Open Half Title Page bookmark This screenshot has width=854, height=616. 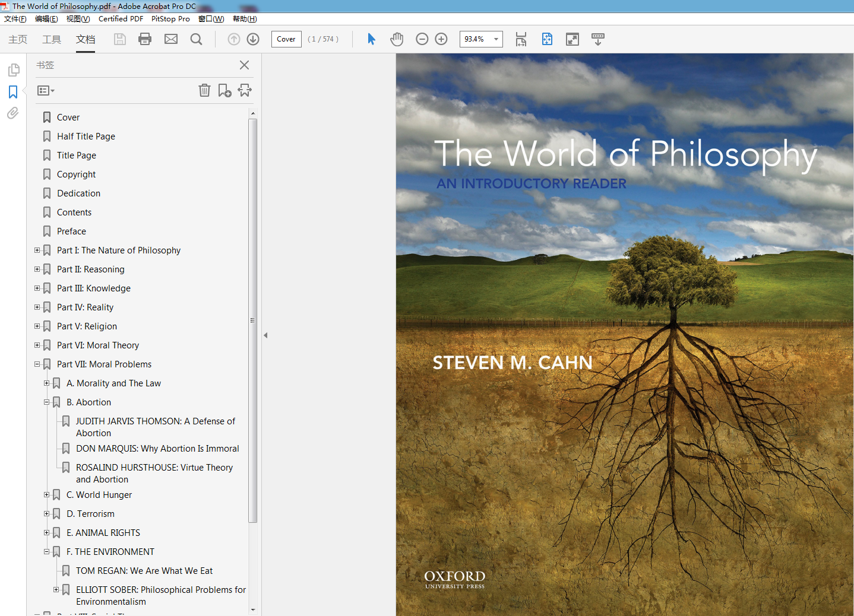(x=86, y=136)
